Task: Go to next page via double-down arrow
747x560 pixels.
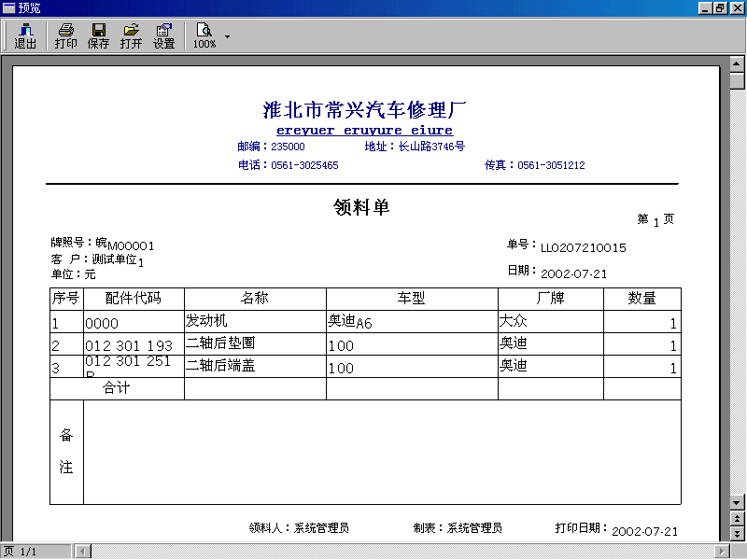Action: [x=737, y=534]
